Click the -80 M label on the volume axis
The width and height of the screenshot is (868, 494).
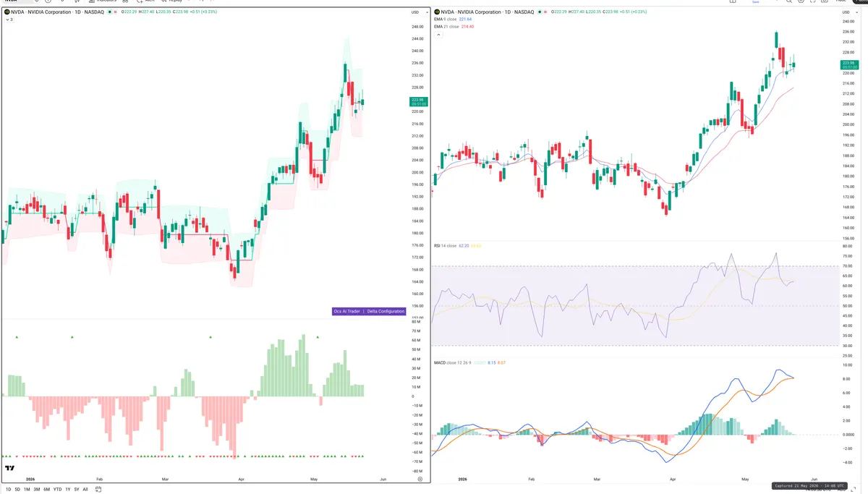416,471
